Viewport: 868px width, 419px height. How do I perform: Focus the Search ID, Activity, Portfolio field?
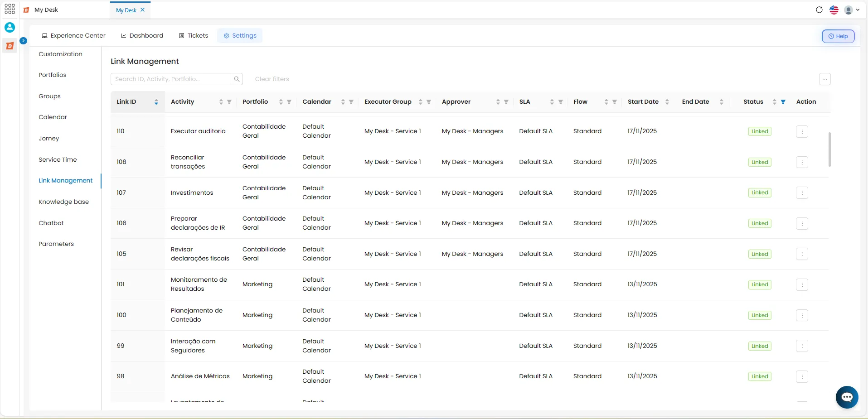point(171,79)
